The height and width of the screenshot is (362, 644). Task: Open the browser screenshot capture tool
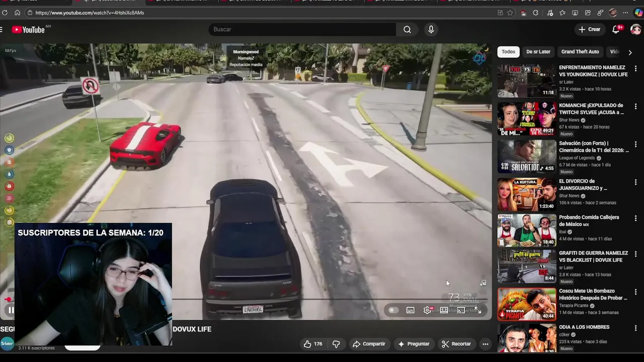(575, 13)
